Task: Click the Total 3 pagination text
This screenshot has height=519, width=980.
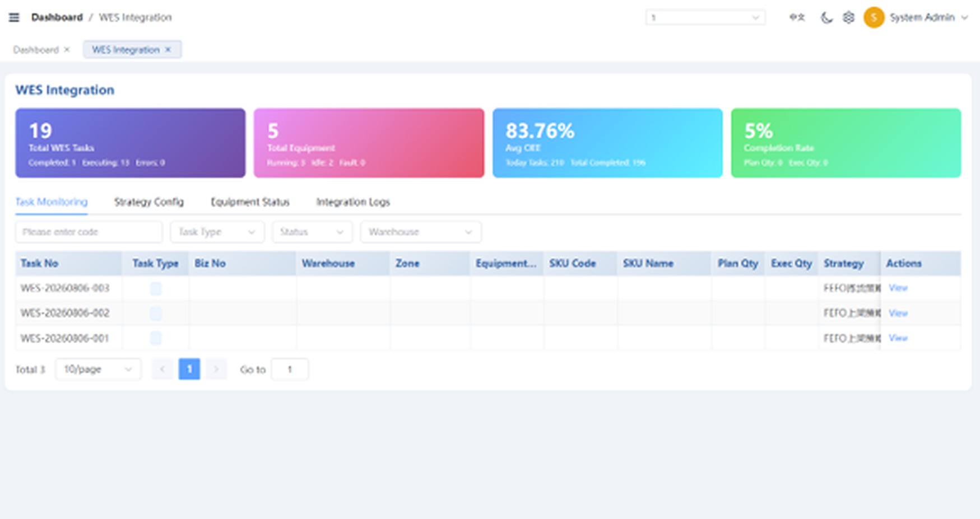Action: (30, 370)
